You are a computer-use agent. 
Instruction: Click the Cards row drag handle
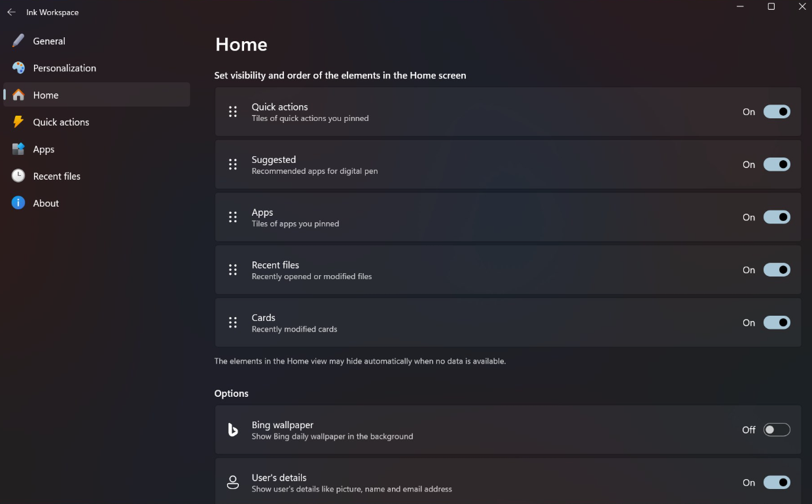(x=232, y=323)
